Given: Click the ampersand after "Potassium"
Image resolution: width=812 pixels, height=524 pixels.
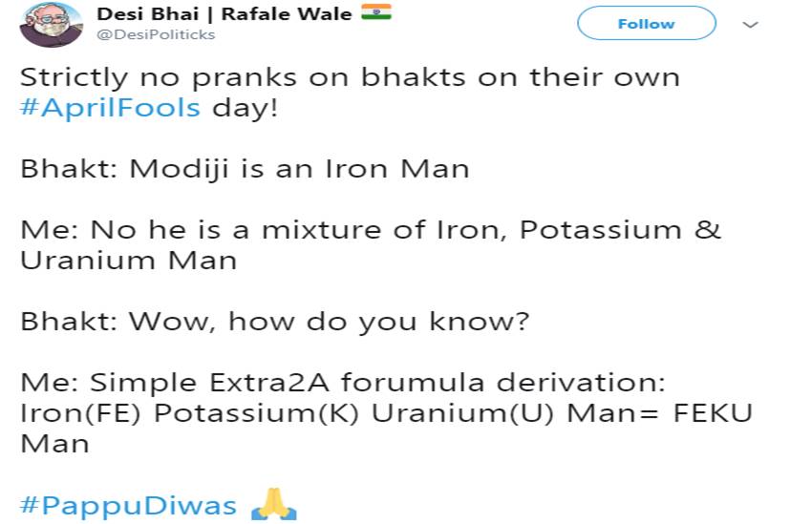Looking at the screenshot, I should pos(708,230).
